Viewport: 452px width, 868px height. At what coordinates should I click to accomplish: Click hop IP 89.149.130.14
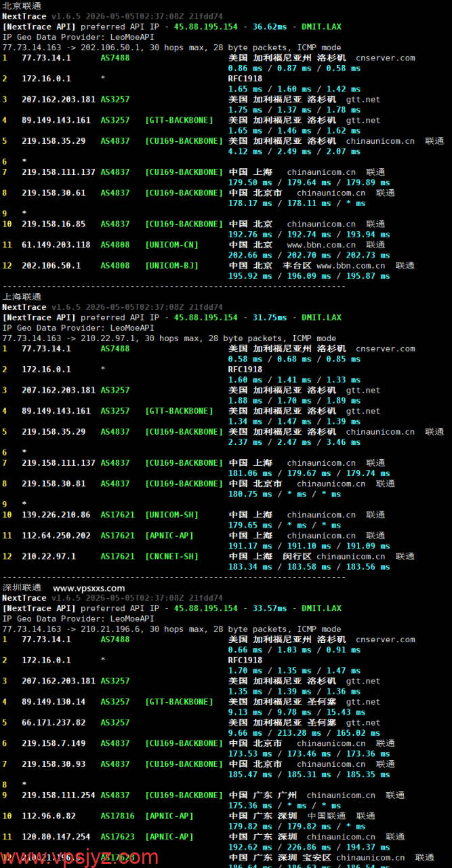pyautogui.click(x=54, y=702)
